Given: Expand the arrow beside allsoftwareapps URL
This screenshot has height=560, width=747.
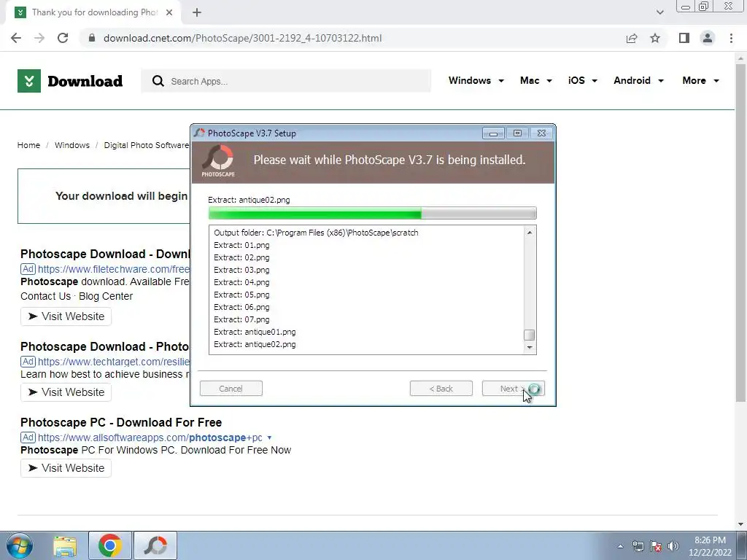Looking at the screenshot, I should [x=269, y=437].
